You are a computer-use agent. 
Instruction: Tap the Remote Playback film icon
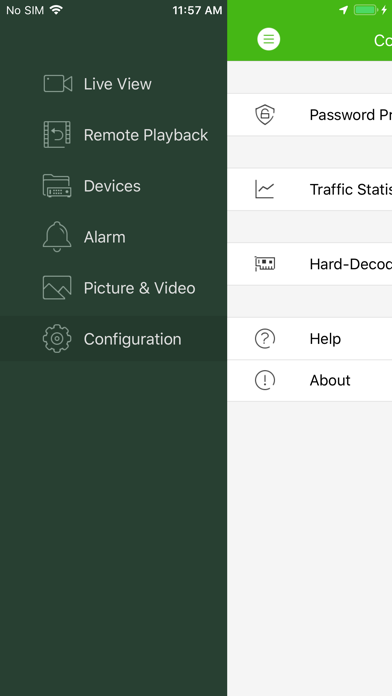pyautogui.click(x=57, y=134)
